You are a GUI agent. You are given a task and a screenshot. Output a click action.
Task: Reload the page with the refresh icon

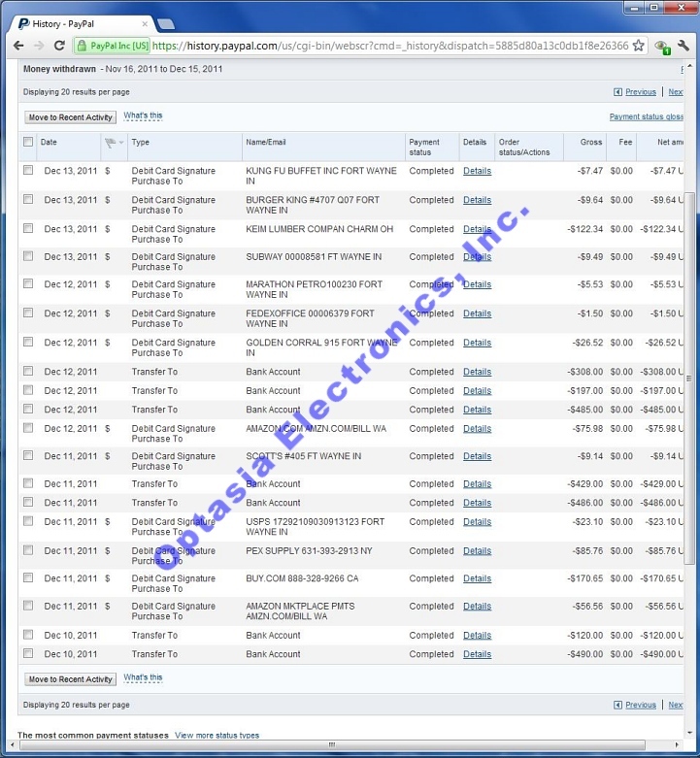pyautogui.click(x=59, y=46)
